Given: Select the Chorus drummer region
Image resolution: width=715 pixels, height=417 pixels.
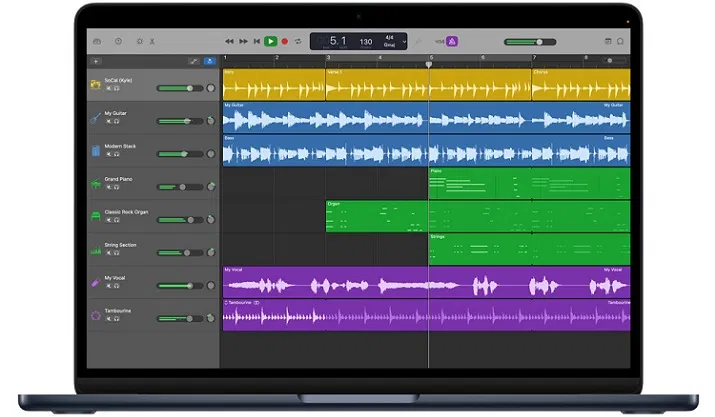Looking at the screenshot, I should pos(581,85).
